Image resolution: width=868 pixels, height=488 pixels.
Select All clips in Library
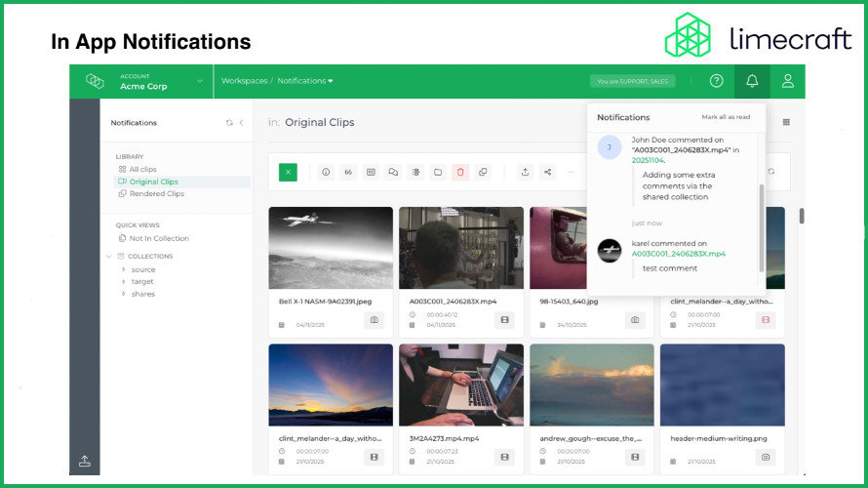click(x=142, y=170)
